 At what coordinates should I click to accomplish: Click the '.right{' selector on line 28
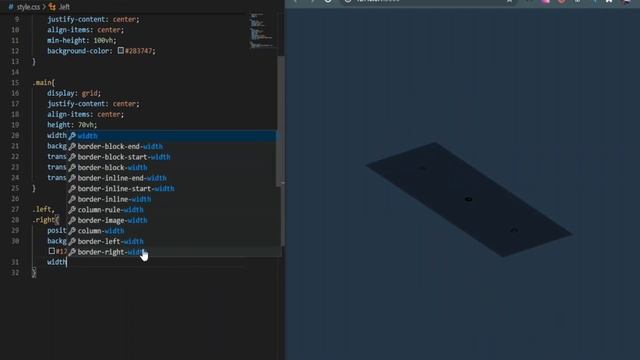point(46,220)
